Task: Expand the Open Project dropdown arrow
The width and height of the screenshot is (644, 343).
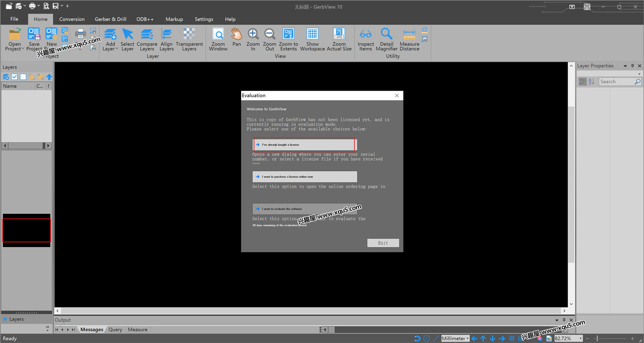Action: pyautogui.click(x=22, y=49)
